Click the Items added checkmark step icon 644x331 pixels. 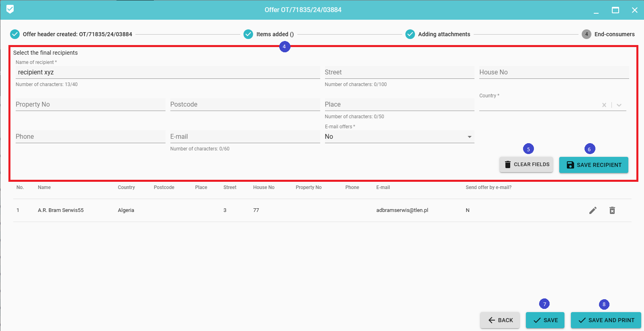click(x=248, y=34)
